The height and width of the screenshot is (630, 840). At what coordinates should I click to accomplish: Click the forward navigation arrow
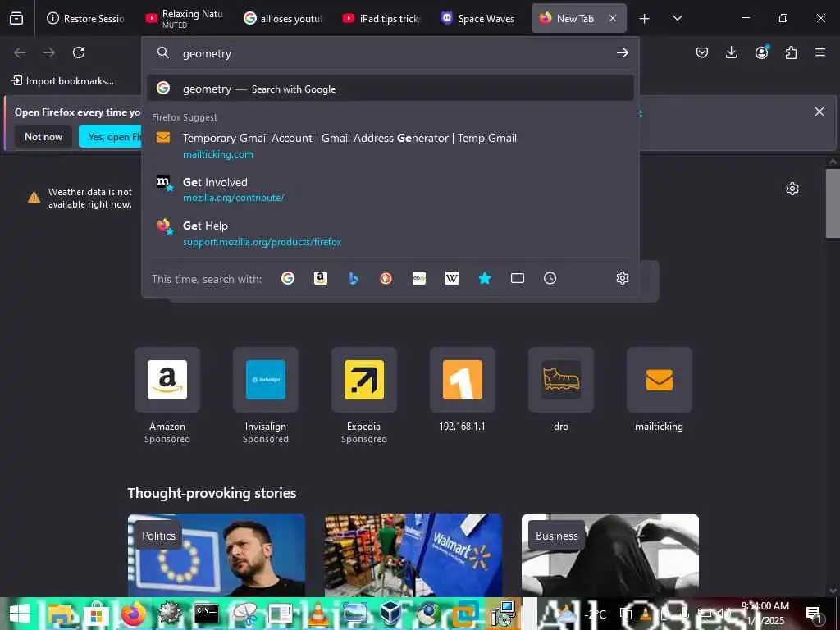(x=49, y=52)
